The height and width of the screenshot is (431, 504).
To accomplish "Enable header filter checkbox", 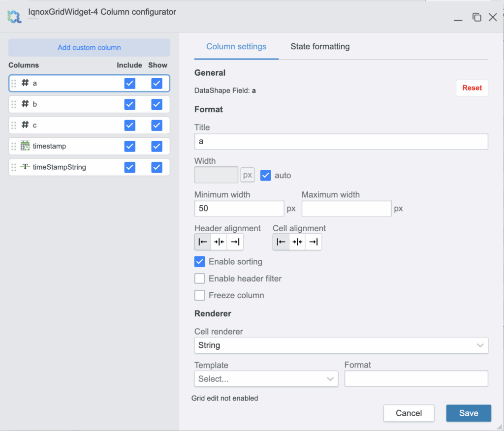I will tap(200, 278).
